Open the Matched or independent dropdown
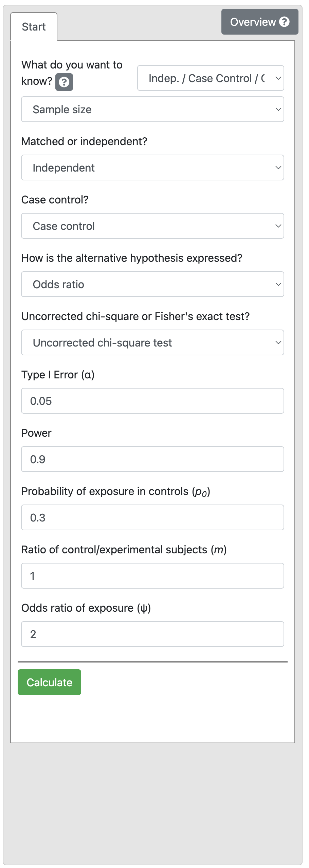309x868 pixels. tap(152, 168)
